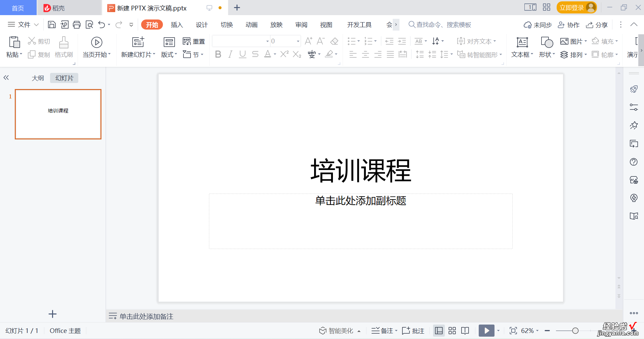Click the Decrease Indent icon
This screenshot has width=644, height=339.
tap(389, 41)
